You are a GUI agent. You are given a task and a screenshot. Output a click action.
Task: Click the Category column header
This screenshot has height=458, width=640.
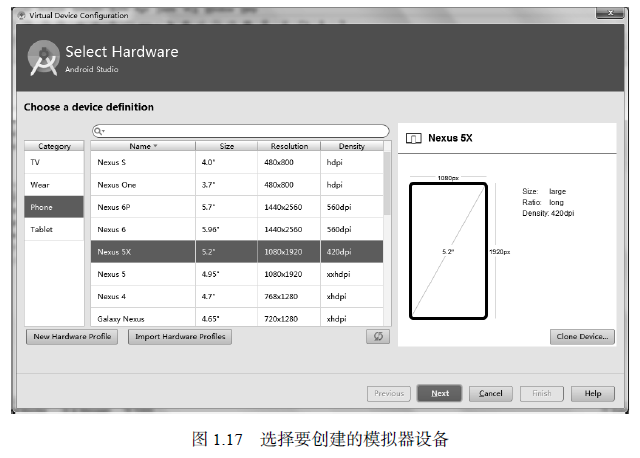point(54,146)
